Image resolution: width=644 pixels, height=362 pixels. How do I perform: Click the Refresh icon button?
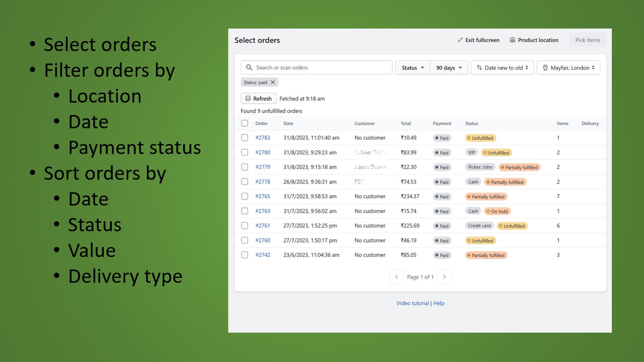point(249,98)
